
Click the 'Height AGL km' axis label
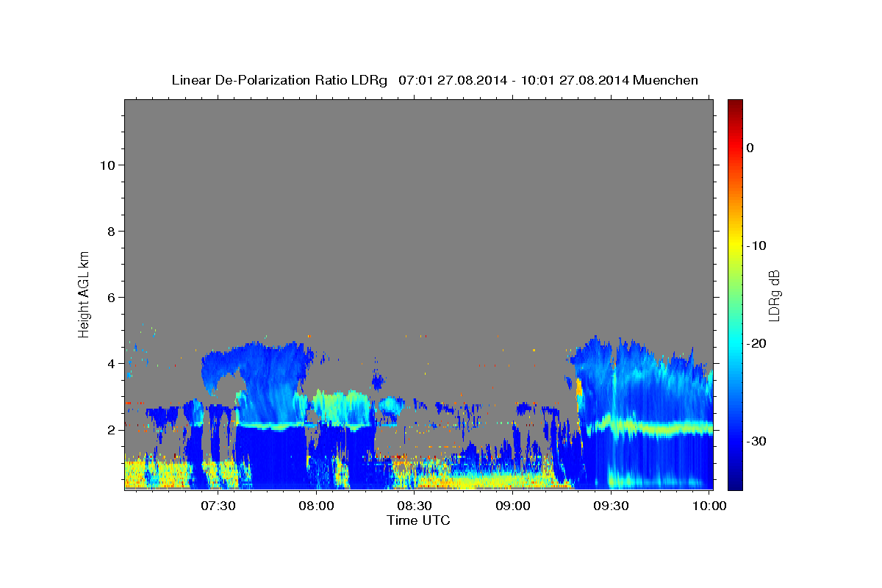pos(85,294)
